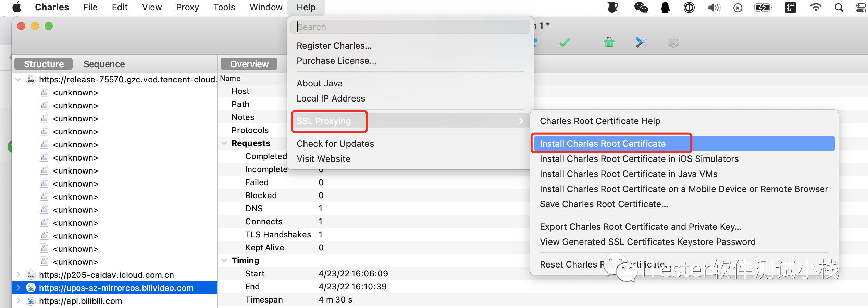Click the play circle menu bar icon
The height and width of the screenshot is (308, 868).
pyautogui.click(x=737, y=8)
